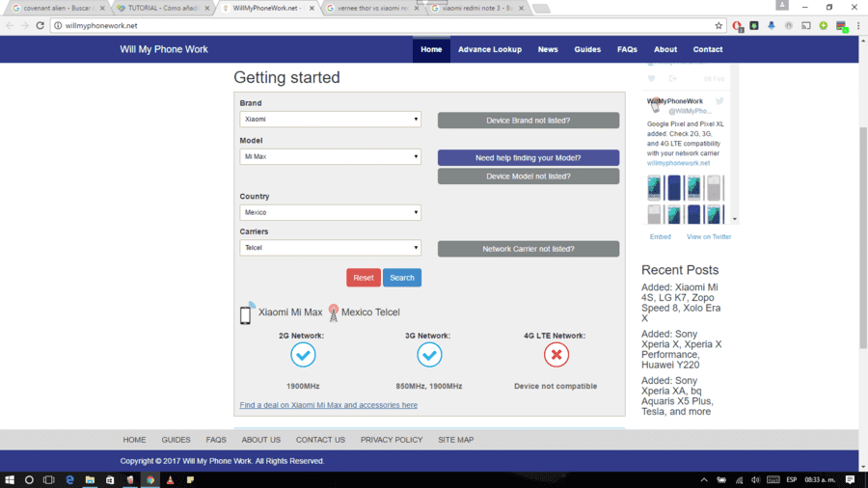This screenshot has width=868, height=488.
Task: Click the volume icon in system tray
Action: tap(755, 479)
